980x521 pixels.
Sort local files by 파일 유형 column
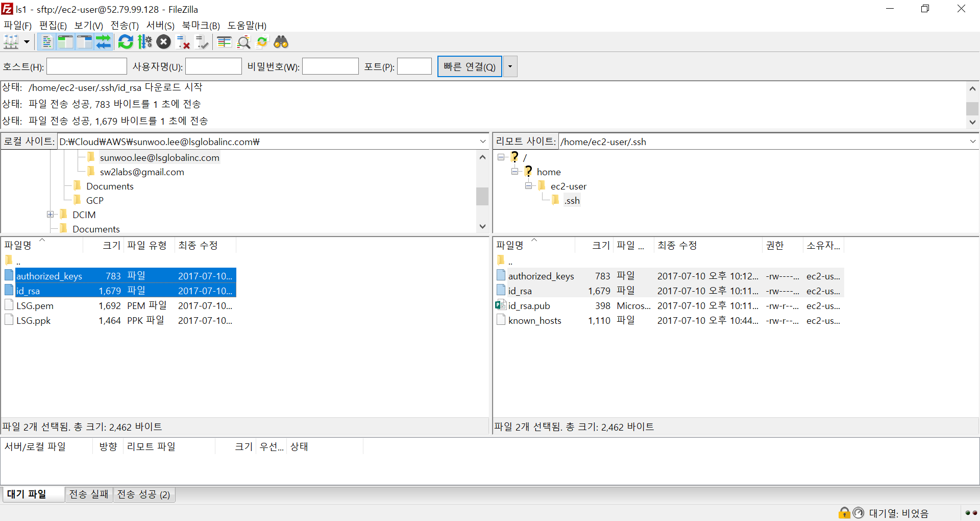[149, 246]
